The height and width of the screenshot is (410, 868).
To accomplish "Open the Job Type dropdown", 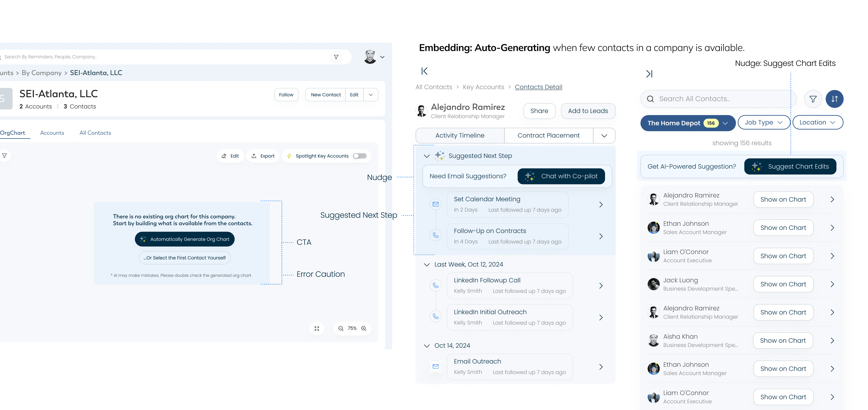I will point(763,122).
